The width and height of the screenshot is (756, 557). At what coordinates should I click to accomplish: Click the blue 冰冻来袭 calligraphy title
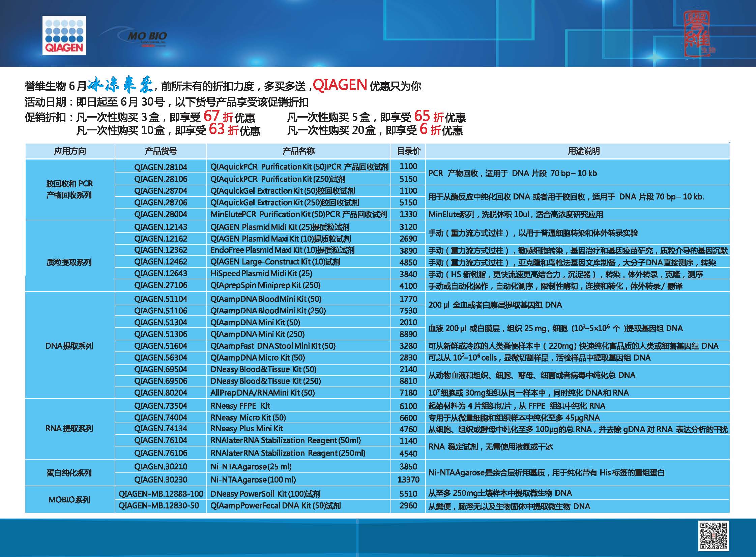(x=121, y=85)
